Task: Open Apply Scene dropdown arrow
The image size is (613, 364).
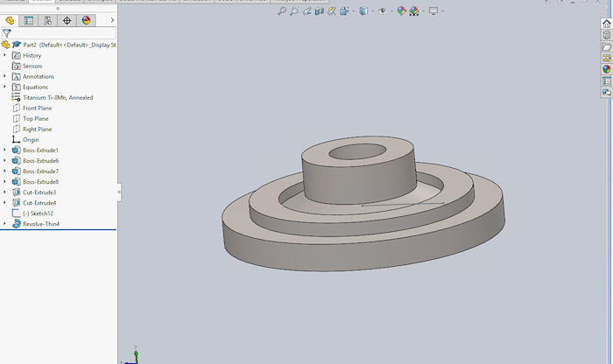Action: click(x=423, y=11)
